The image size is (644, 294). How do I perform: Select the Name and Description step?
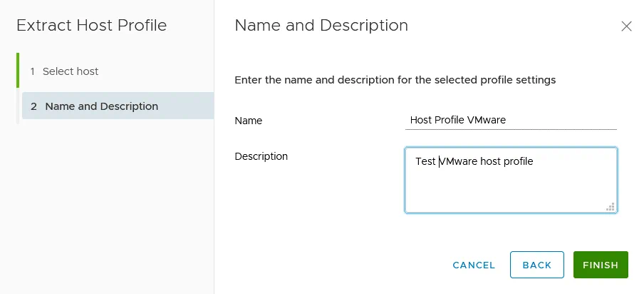(101, 106)
